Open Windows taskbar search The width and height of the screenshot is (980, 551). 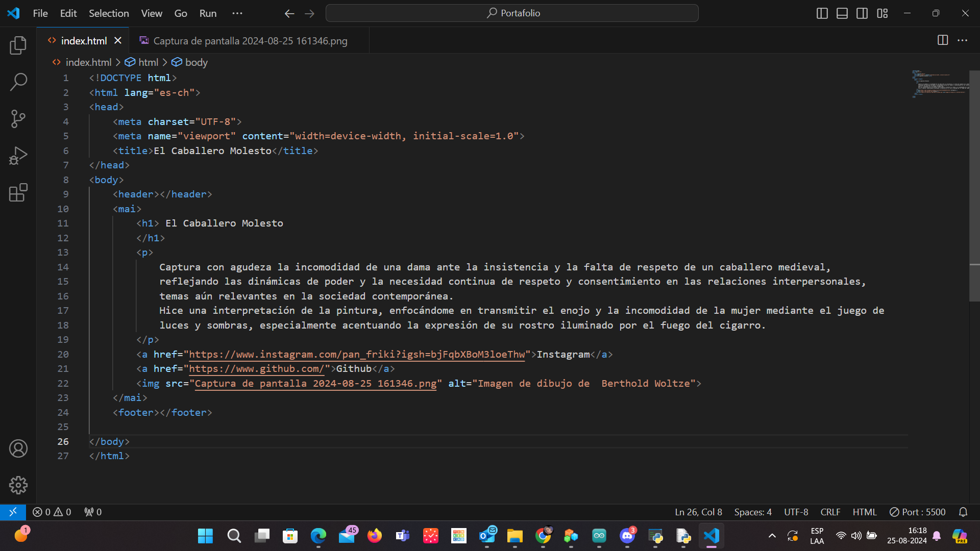(x=234, y=536)
